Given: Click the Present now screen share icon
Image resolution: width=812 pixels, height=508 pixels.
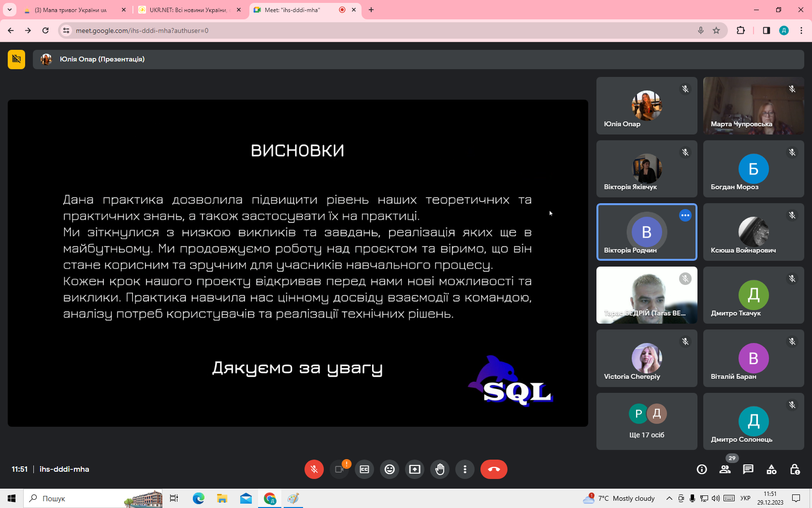Looking at the screenshot, I should tap(415, 469).
